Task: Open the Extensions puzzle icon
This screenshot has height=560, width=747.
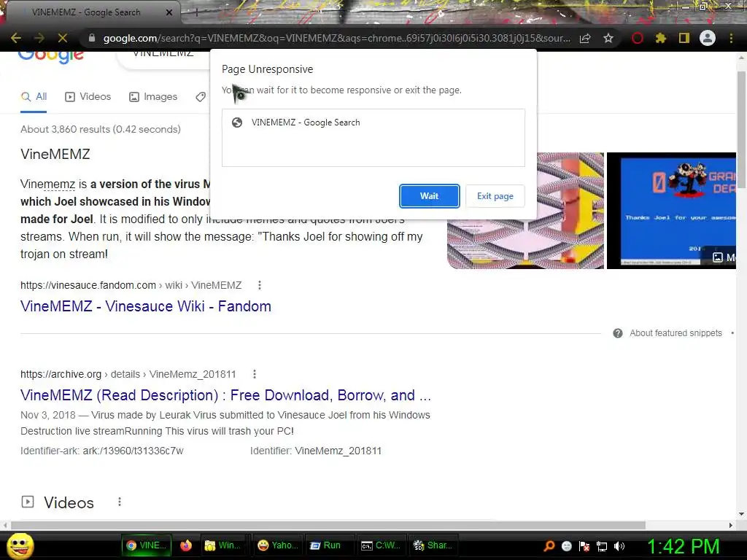Action: (x=661, y=38)
